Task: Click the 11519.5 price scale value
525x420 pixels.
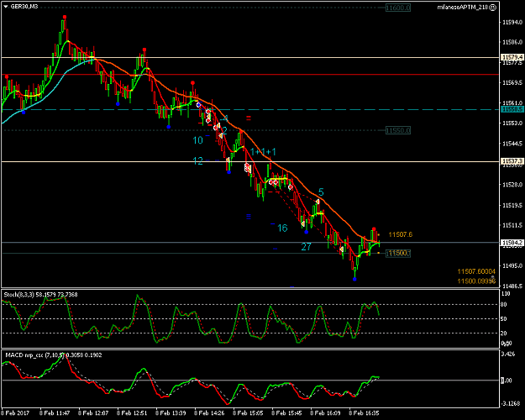Action: coord(512,205)
